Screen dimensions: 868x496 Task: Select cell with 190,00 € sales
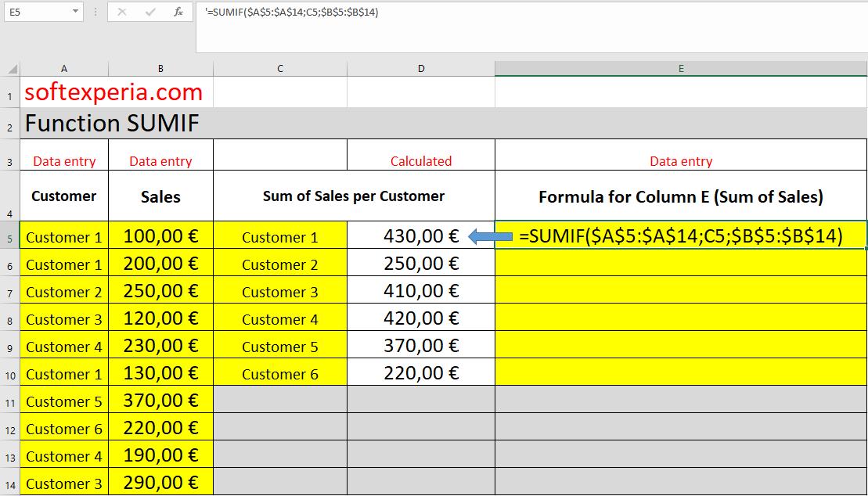160,455
